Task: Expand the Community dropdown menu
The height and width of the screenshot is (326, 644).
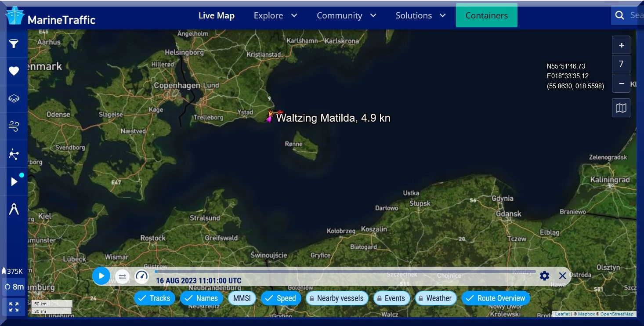Action: [x=346, y=15]
